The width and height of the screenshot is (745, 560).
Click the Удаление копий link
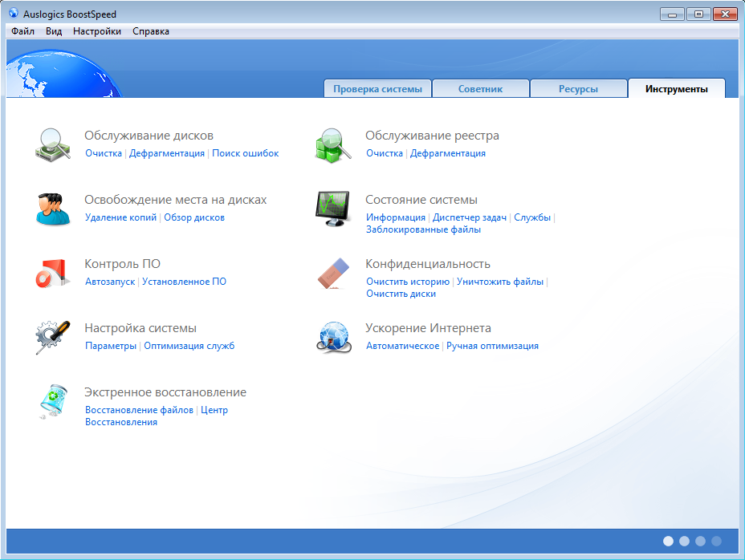120,217
